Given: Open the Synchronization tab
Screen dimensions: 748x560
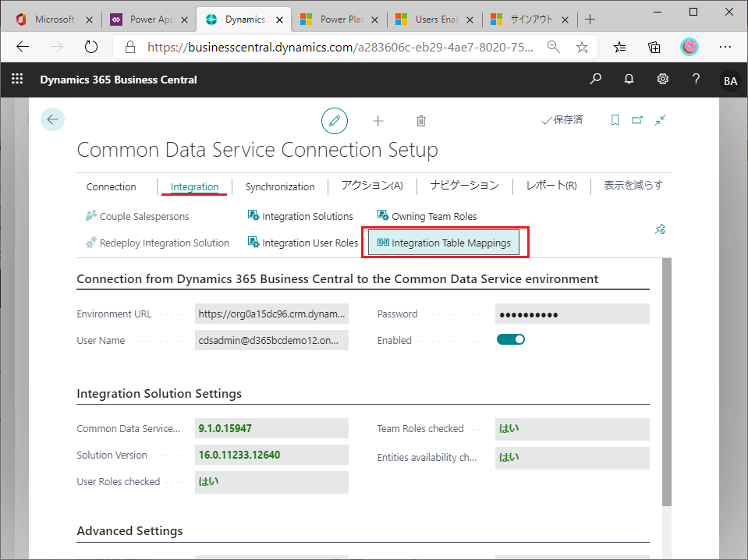Looking at the screenshot, I should click(280, 186).
